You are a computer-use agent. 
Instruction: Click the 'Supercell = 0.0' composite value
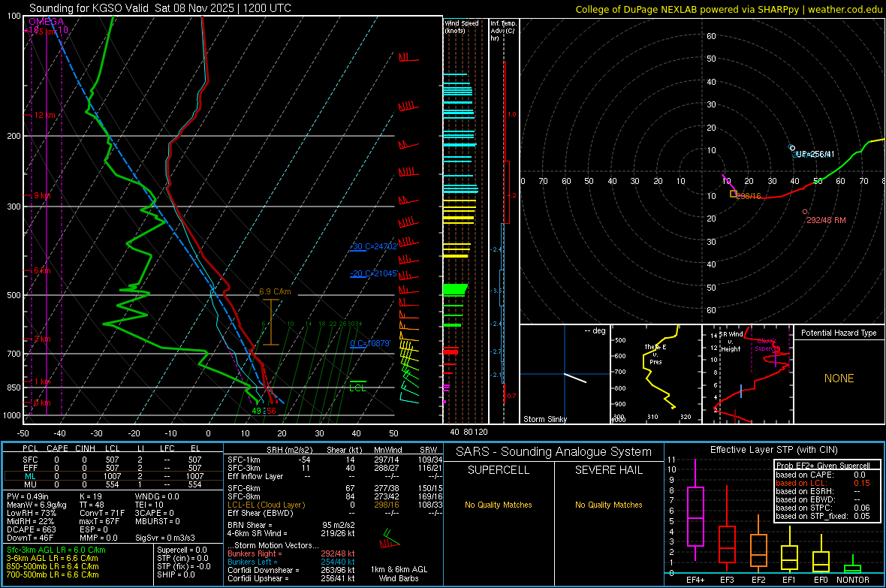pyautogui.click(x=182, y=550)
